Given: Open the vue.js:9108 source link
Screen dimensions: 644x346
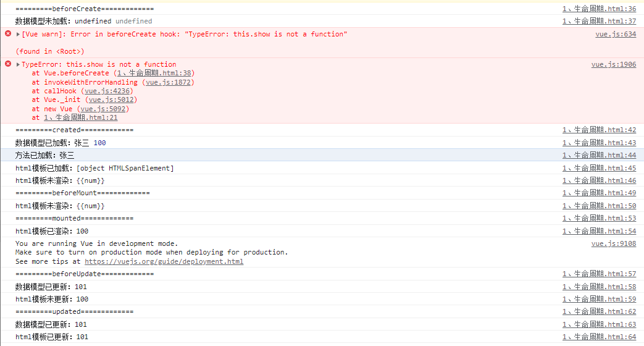Looking at the screenshot, I should click(x=614, y=243).
